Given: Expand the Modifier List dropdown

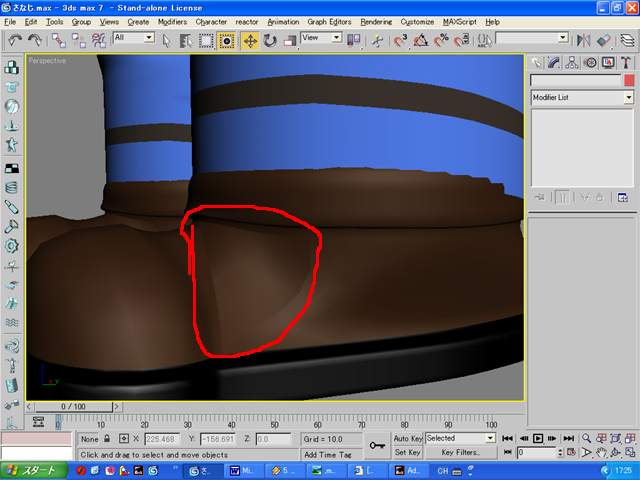Looking at the screenshot, I should tap(629, 98).
